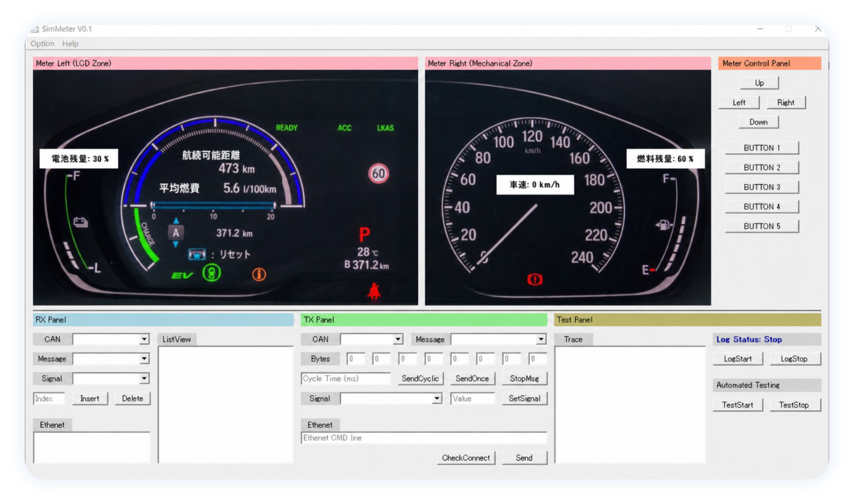854x504 pixels.
Task: Click the Cycle Time (ms) field
Action: coord(346,379)
